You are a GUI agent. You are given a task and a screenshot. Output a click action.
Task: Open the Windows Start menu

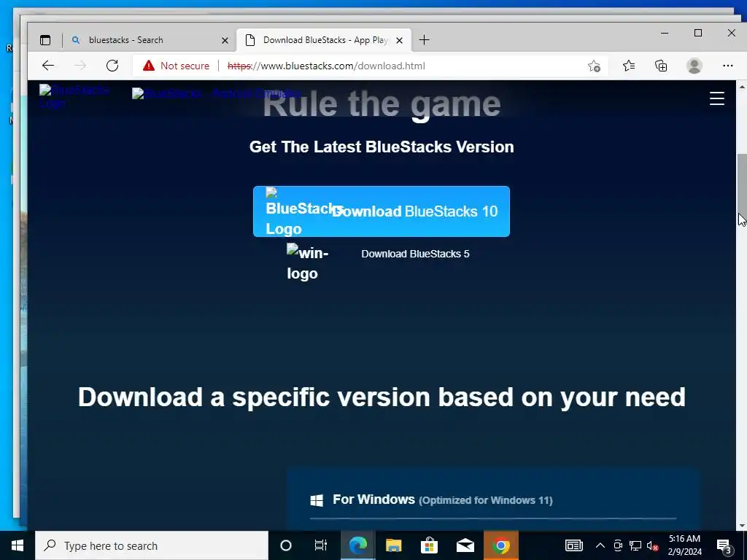pos(18,545)
